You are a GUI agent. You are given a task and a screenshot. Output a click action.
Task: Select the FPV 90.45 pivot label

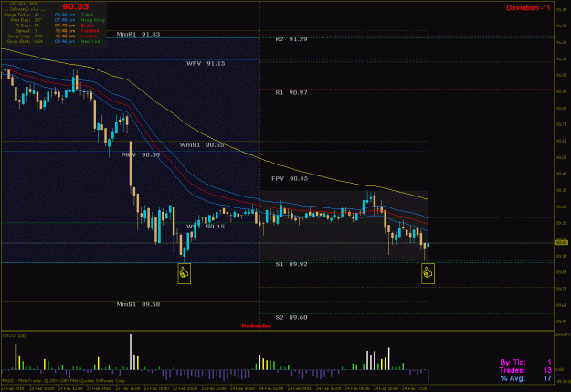pos(290,178)
